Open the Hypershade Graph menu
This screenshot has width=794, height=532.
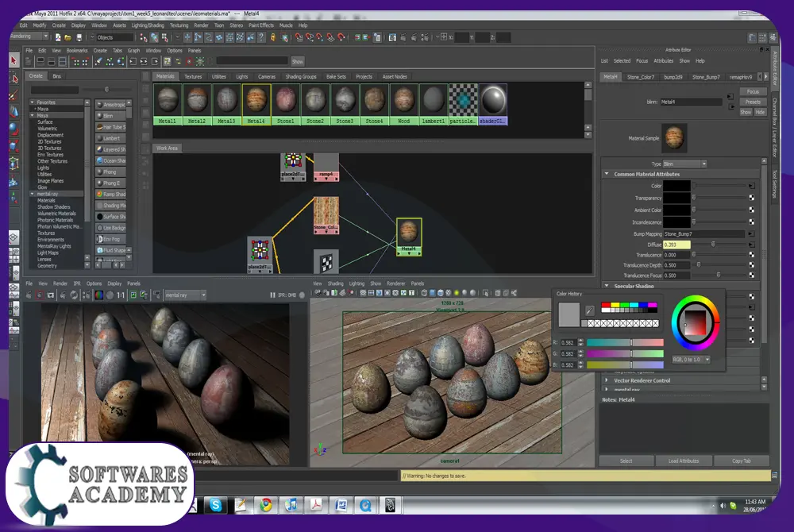tap(133, 51)
